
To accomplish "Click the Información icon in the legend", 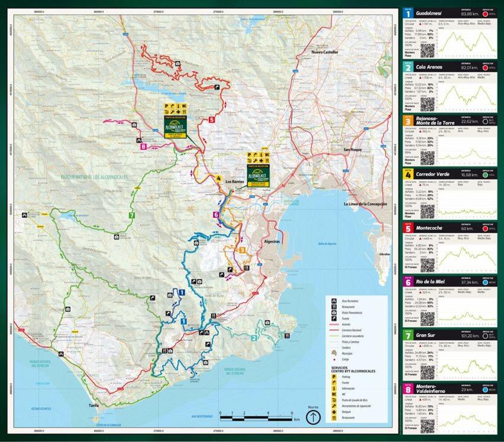I will click(334, 388).
